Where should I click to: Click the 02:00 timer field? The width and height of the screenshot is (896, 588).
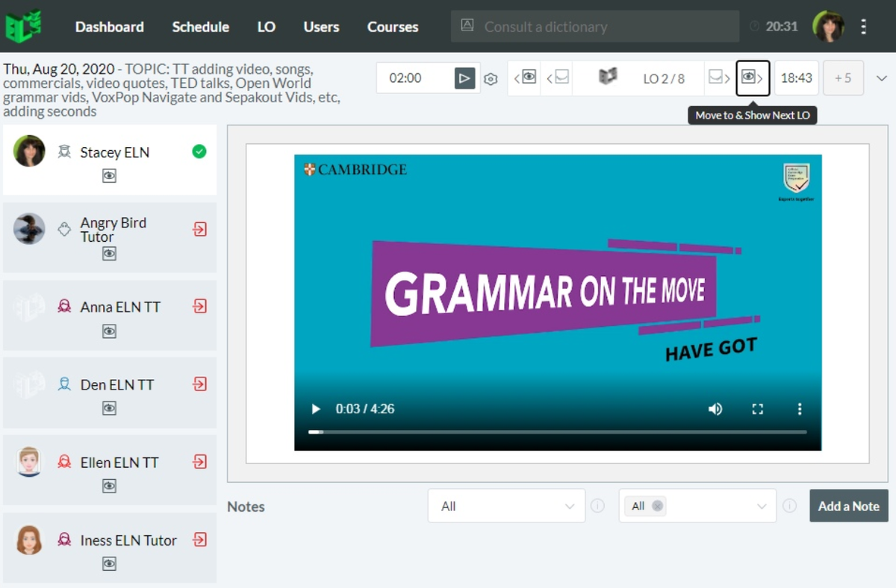[414, 78]
